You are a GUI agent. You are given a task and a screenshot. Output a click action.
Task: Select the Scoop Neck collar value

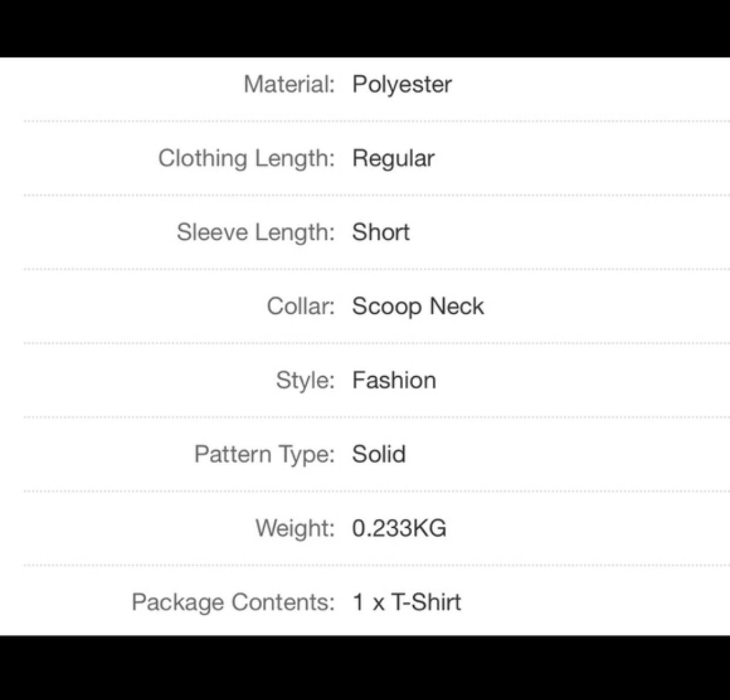tap(418, 306)
